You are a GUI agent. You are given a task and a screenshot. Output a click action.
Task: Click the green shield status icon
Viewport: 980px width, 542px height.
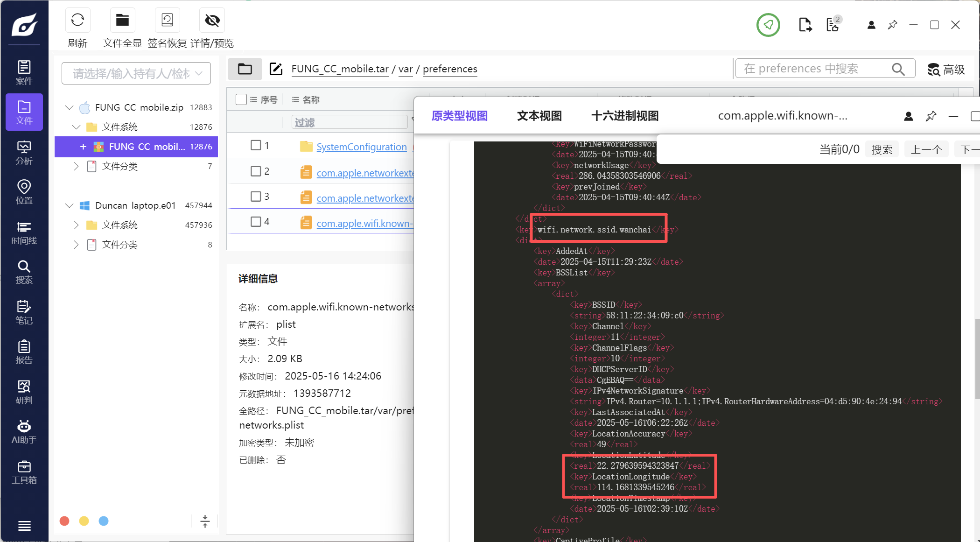click(768, 25)
